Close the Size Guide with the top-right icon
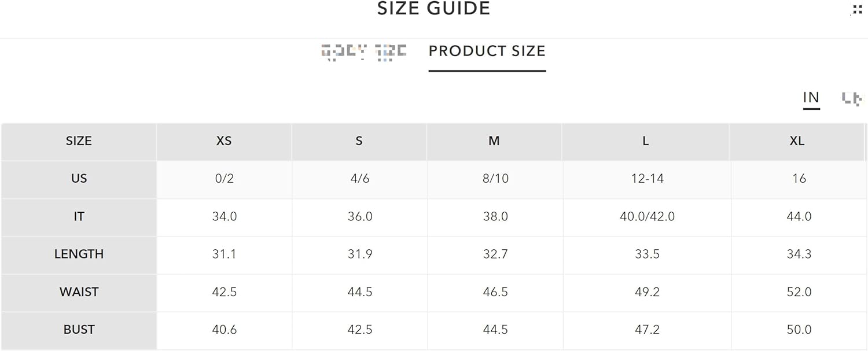Screen dimensions: 868x351 click(856, 9)
